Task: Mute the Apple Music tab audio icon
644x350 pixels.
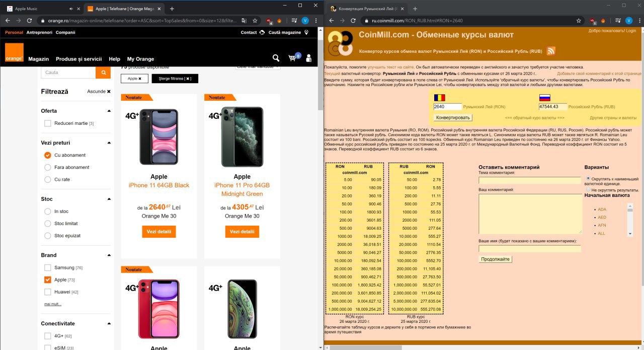Action: [70, 9]
